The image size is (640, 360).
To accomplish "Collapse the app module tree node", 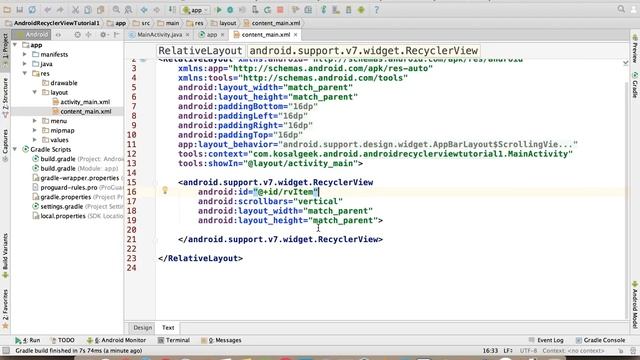I will pyautogui.click(x=15, y=45).
